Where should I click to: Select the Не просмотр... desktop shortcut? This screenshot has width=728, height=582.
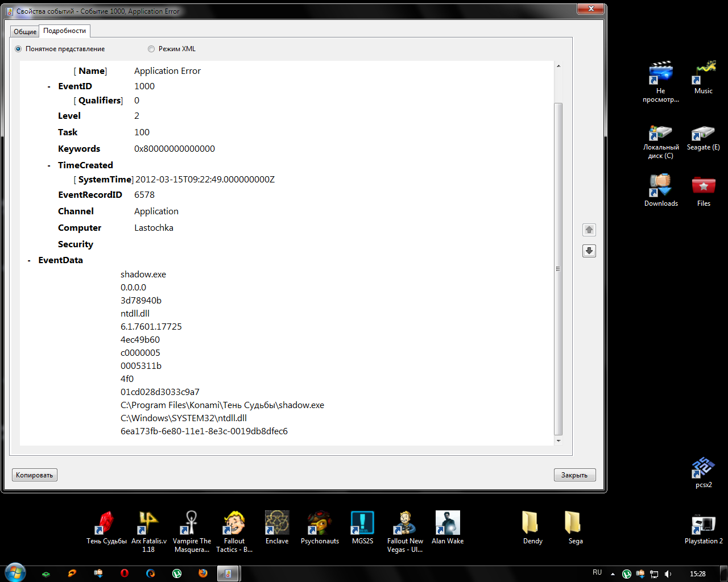(x=661, y=82)
